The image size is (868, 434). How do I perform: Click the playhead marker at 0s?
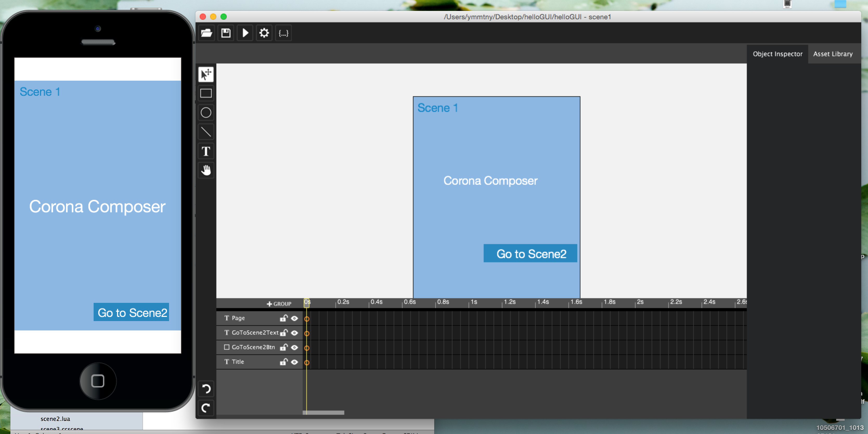(307, 303)
